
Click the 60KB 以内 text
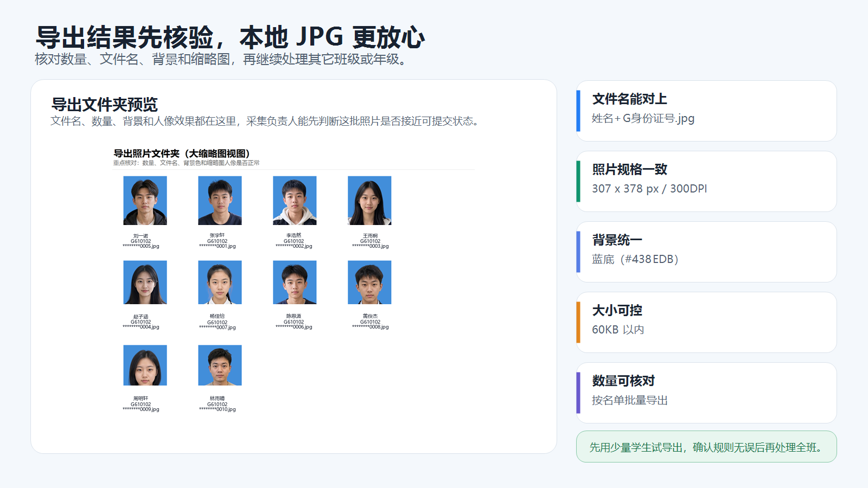(x=618, y=330)
